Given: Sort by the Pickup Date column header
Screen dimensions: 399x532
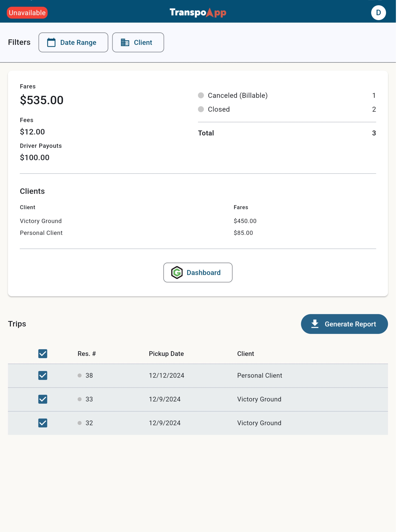Looking at the screenshot, I should (x=166, y=354).
